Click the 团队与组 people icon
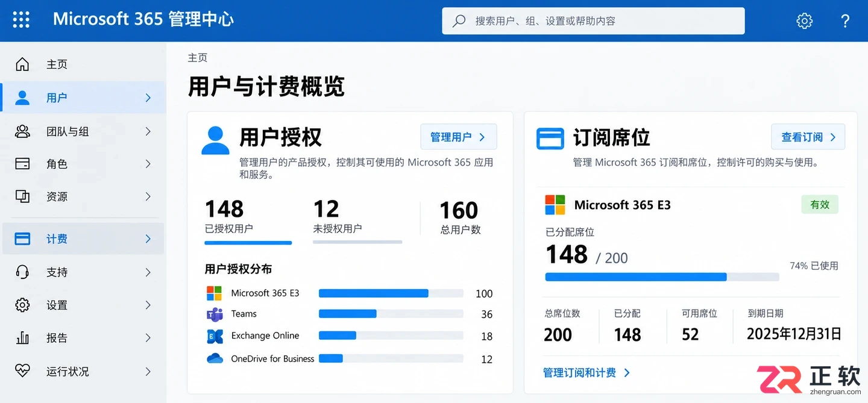Viewport: 868px width, 403px height. point(22,131)
